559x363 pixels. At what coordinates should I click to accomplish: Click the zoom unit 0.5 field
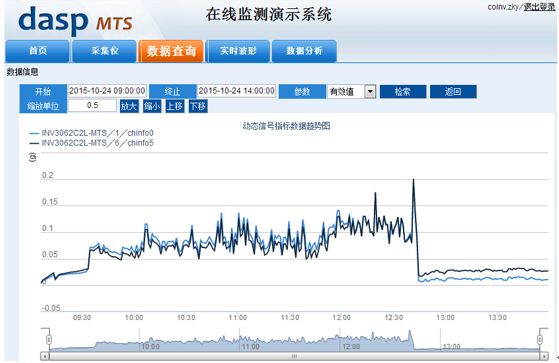92,105
